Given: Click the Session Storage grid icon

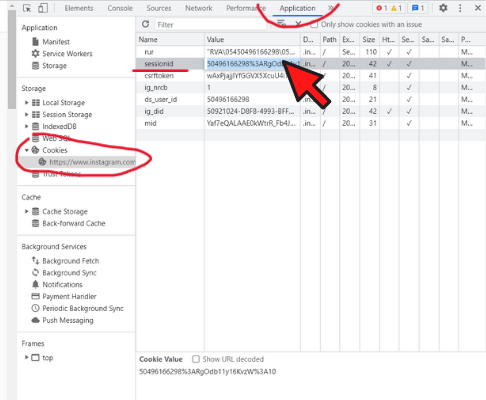Looking at the screenshot, I should pyautogui.click(x=36, y=114).
